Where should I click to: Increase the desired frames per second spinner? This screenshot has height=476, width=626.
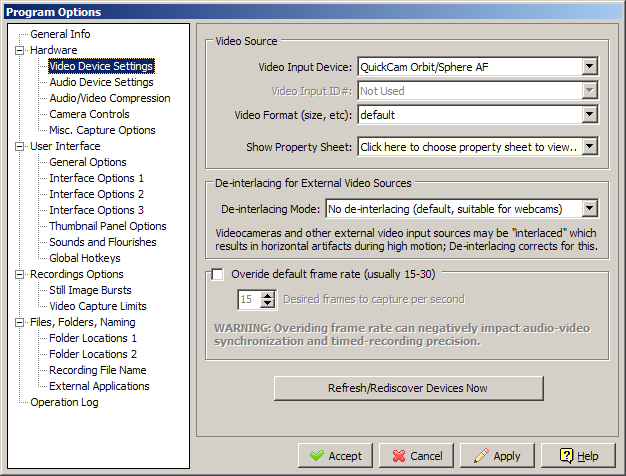(x=267, y=295)
